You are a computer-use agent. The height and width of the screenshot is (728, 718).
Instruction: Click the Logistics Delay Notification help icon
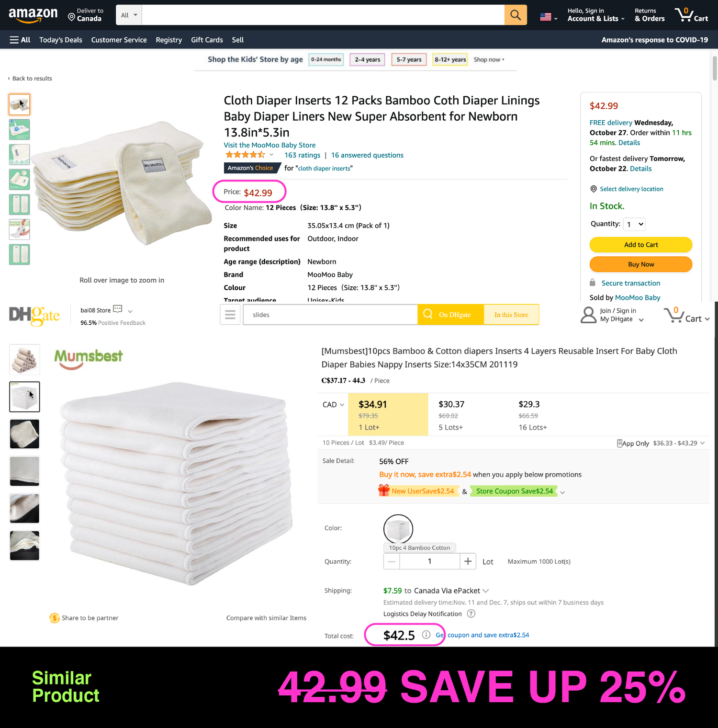pyautogui.click(x=471, y=614)
